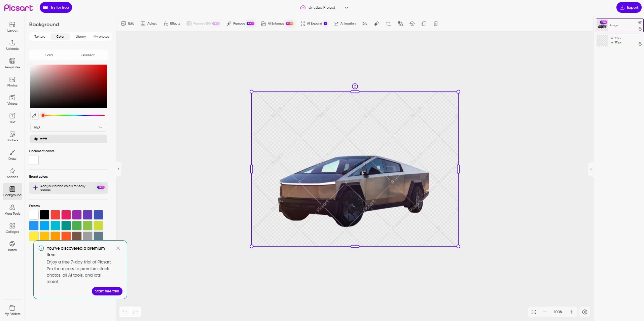Viewport: 644px width, 321px height.
Task: Add your brand colors
Action: 69,188
